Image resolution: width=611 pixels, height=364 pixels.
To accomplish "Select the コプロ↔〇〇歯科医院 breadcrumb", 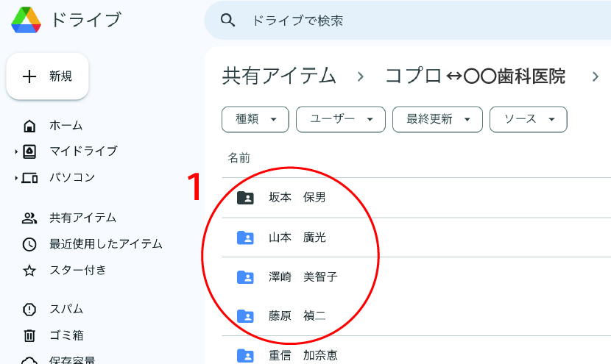I will click(x=476, y=76).
